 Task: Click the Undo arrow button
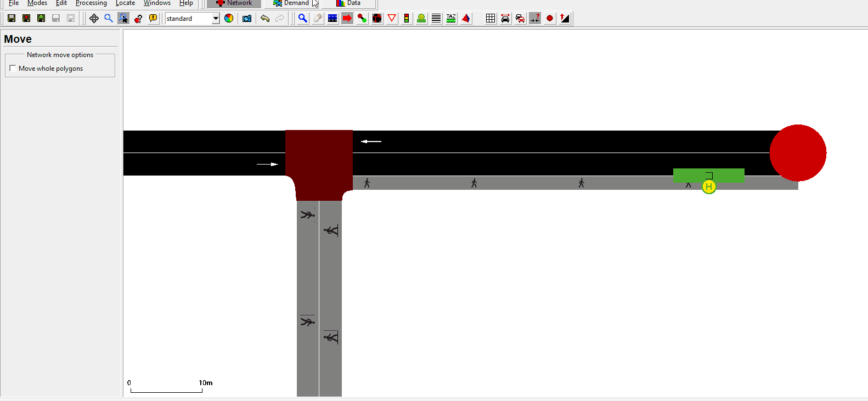point(265,18)
